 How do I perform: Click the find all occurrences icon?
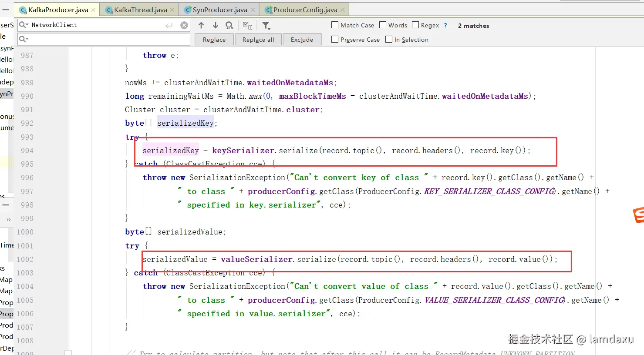tap(229, 26)
